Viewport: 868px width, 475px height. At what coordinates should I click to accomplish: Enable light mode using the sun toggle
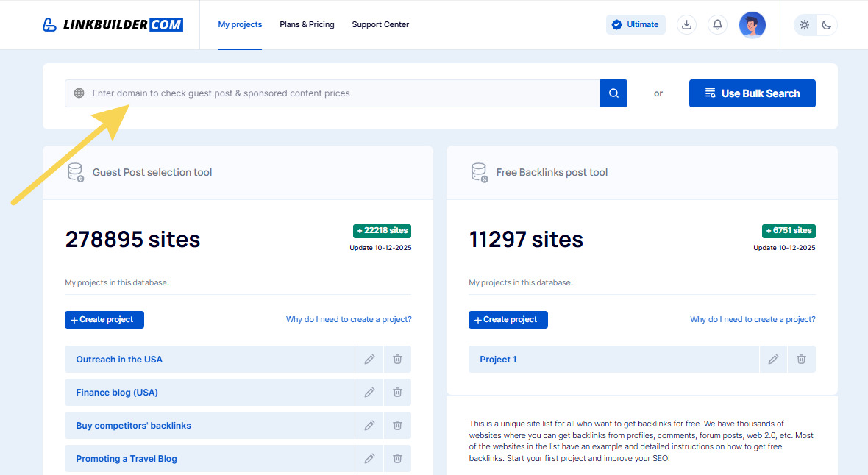click(805, 24)
